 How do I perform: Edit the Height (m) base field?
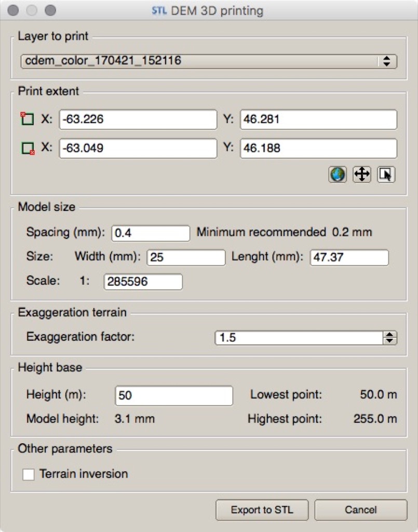pos(174,395)
